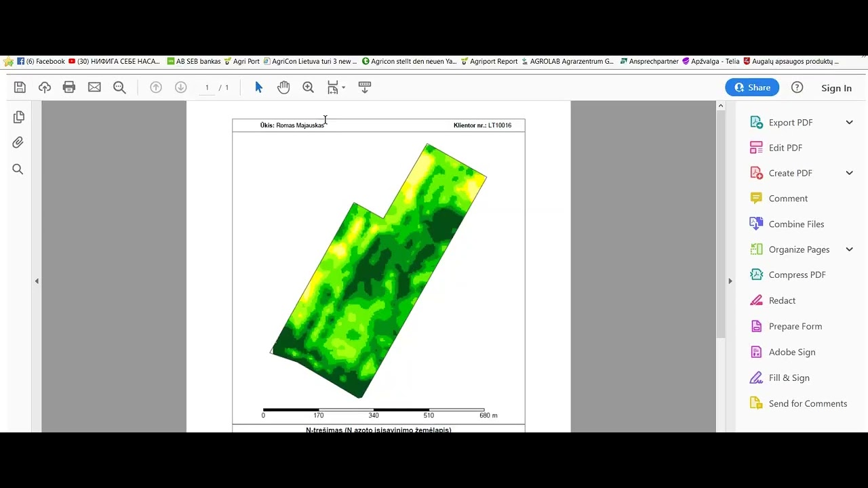Click Sign In
Image resolution: width=868 pixels, height=488 pixels.
(x=836, y=88)
